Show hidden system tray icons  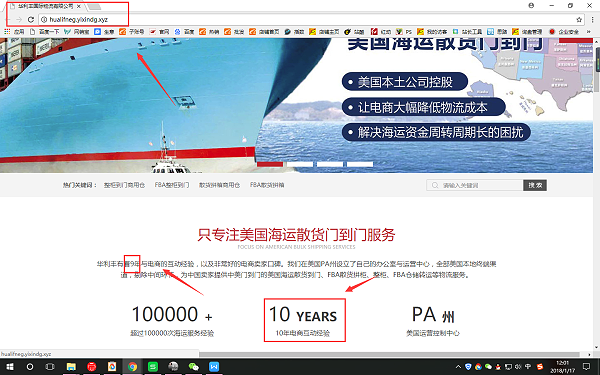(458, 367)
